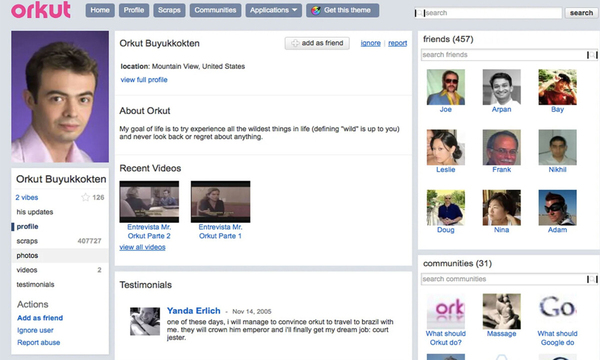Image resolution: width=600 pixels, height=360 pixels.
Task: Open friend Joe's photo
Action: tap(446, 87)
